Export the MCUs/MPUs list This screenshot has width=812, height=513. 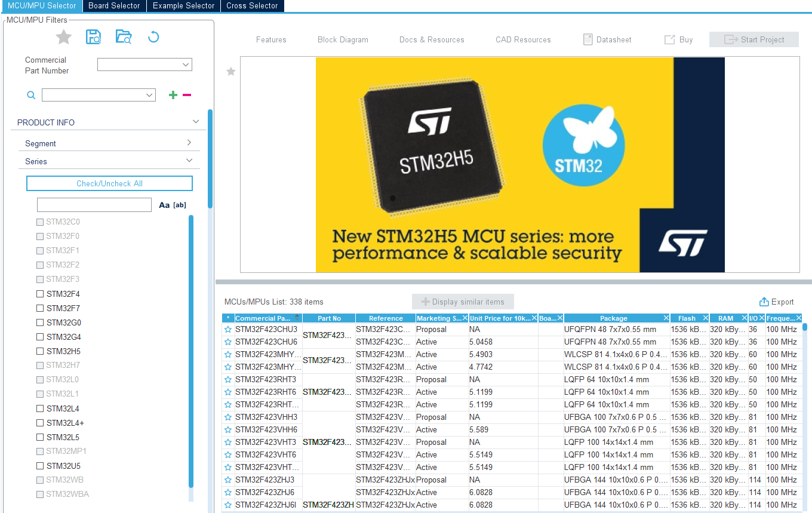coord(776,302)
